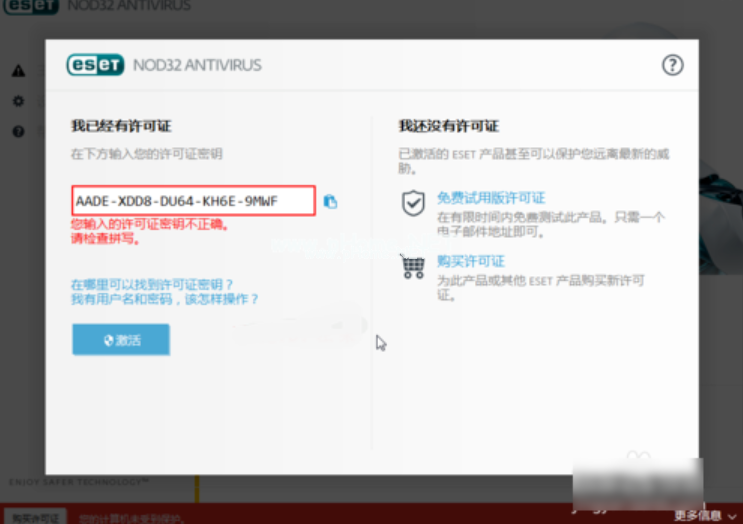Click the ESET logo in the dialog header

coord(95,65)
